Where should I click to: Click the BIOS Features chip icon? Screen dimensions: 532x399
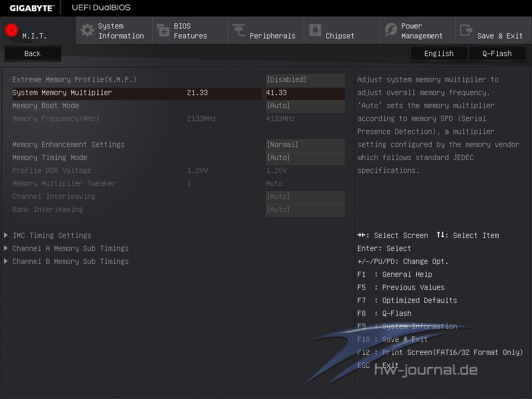coord(163,30)
